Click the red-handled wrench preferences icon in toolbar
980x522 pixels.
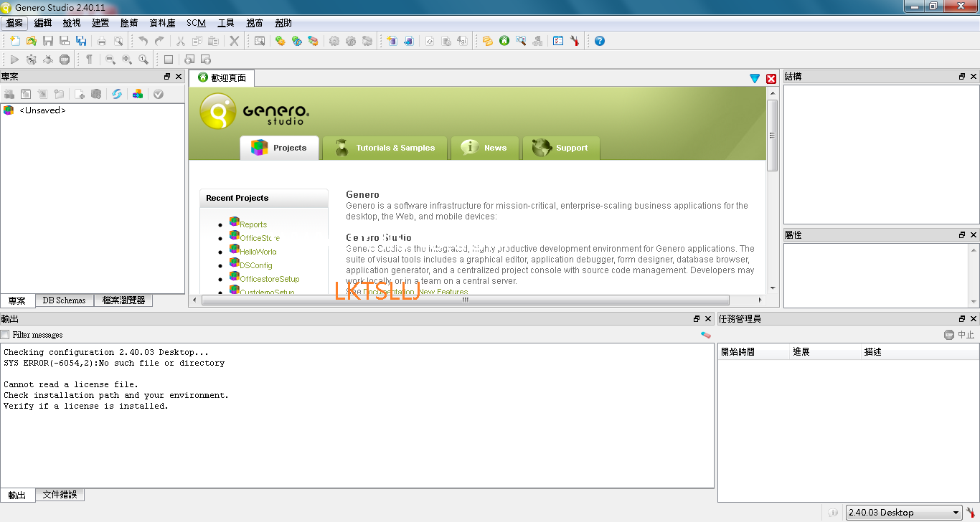(x=575, y=41)
